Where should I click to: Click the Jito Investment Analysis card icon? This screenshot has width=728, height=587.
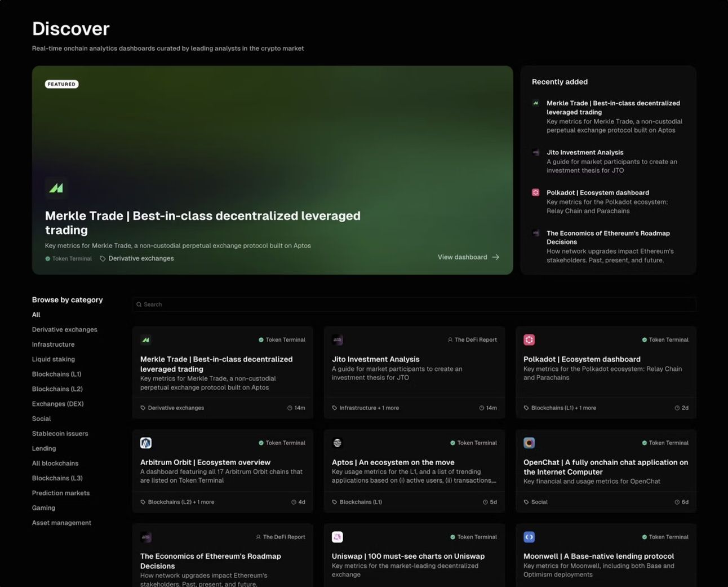tap(338, 340)
